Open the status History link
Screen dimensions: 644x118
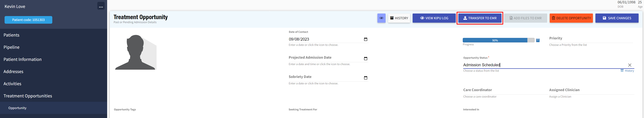coord(627,71)
